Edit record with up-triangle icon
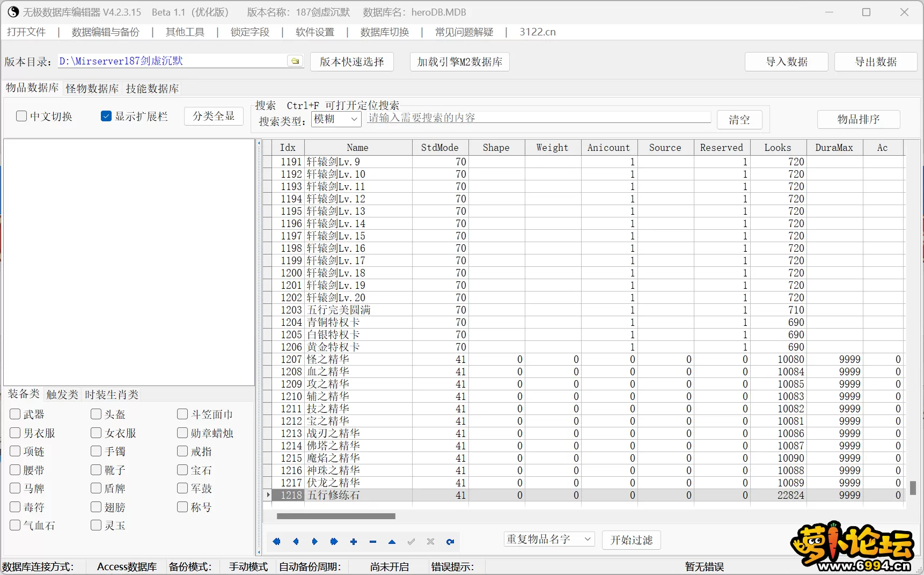The image size is (924, 575). [x=392, y=542]
